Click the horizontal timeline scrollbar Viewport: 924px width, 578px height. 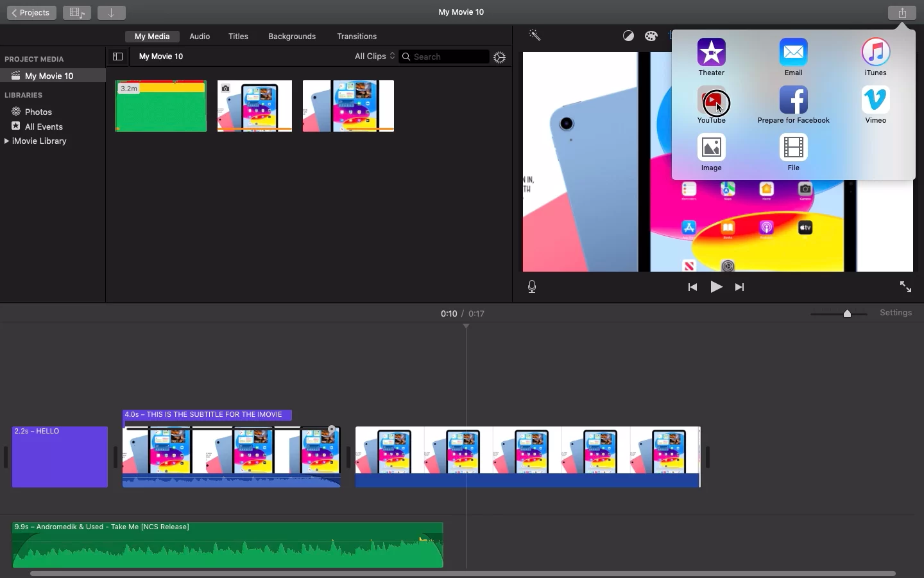(463, 574)
